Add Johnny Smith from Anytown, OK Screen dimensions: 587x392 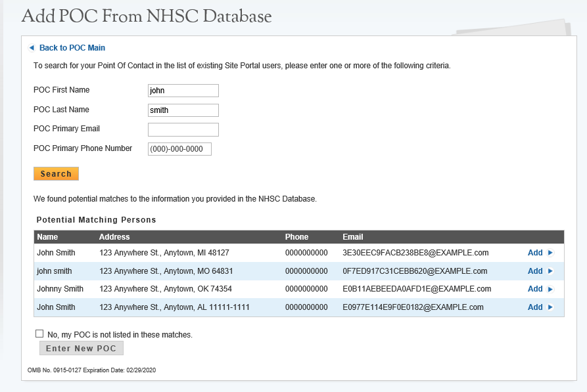[x=535, y=289]
